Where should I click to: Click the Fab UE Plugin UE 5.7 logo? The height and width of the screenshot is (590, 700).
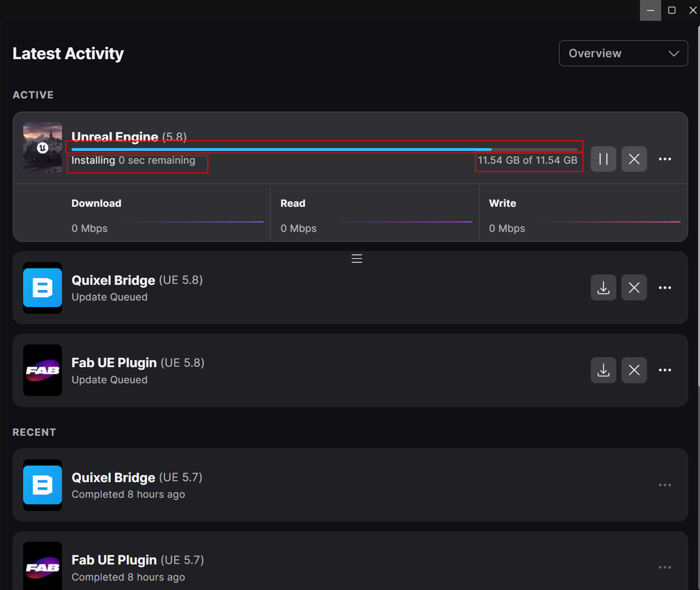pos(43,566)
